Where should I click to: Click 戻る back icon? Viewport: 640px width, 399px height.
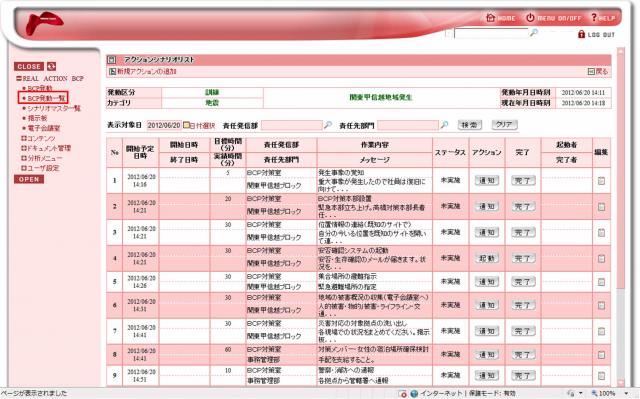pos(591,71)
